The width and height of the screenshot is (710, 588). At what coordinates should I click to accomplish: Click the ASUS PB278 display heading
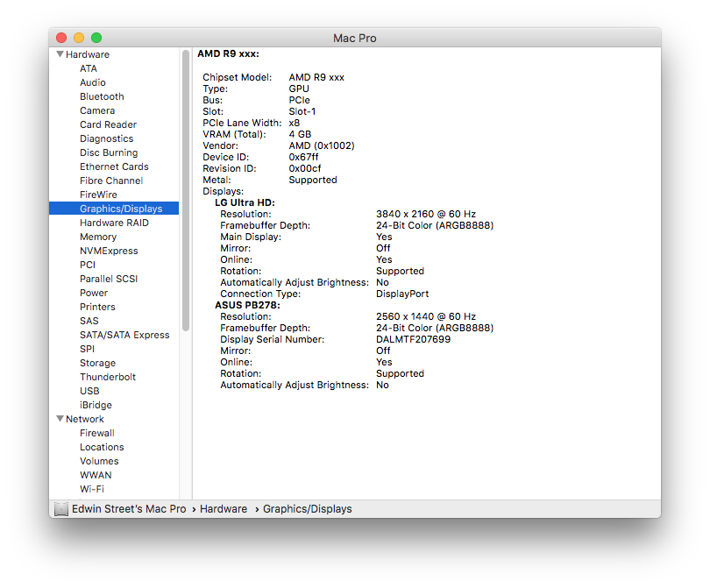[x=247, y=305]
